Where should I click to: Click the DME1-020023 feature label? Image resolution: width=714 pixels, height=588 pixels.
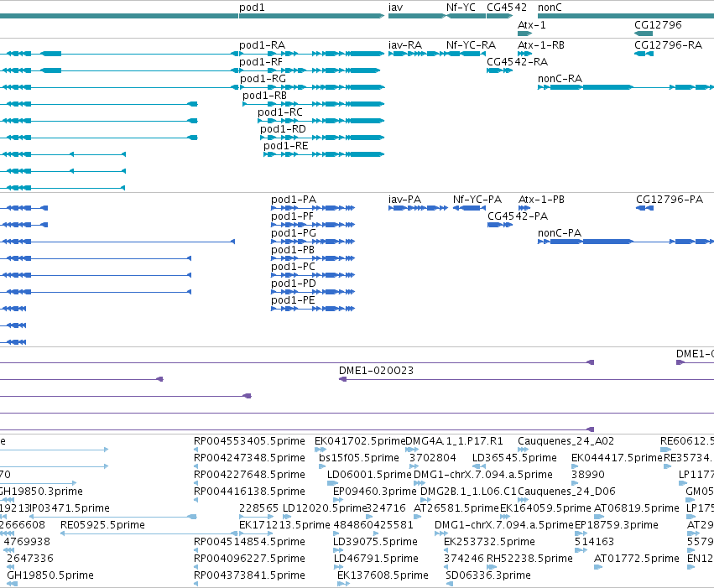click(376, 371)
